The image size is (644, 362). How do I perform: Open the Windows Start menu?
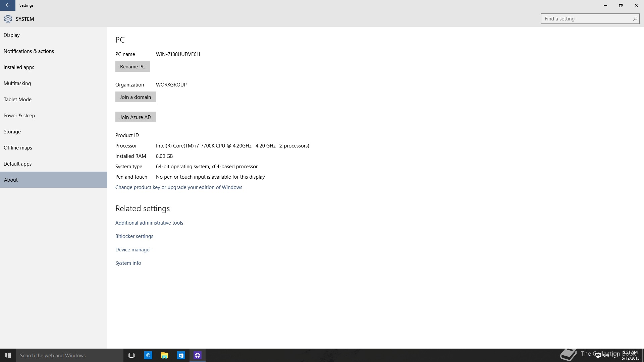[x=8, y=355]
